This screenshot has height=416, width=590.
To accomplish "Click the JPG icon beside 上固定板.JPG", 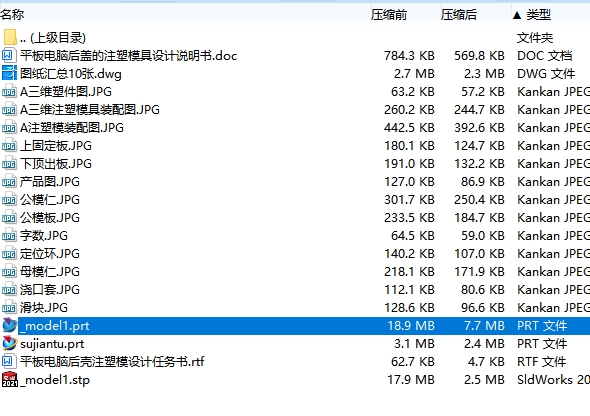I will [x=9, y=146].
